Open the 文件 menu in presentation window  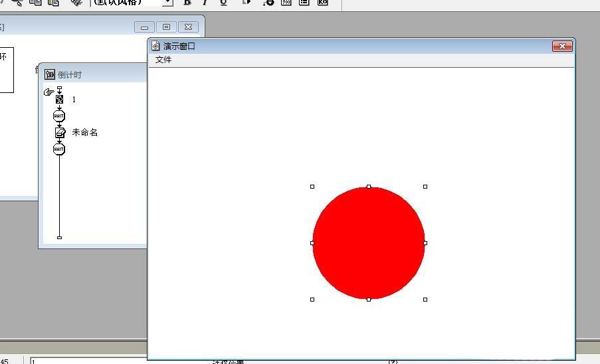pyautogui.click(x=163, y=60)
